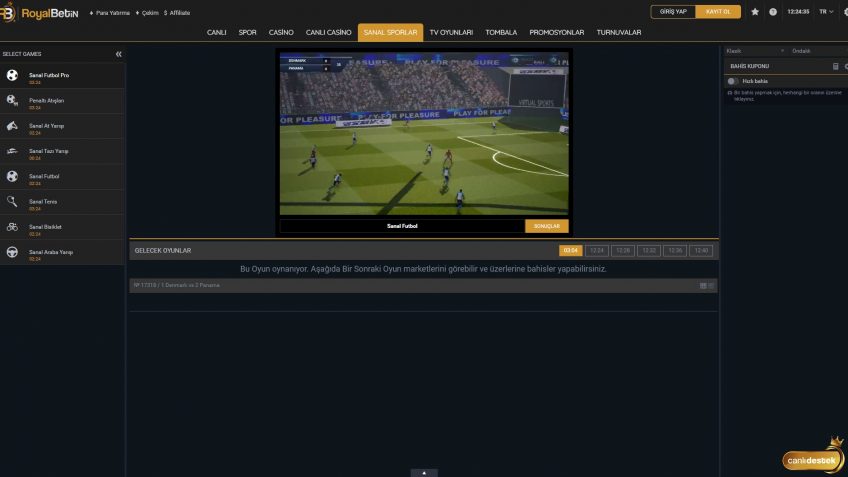848x477 pixels.
Task: Open the CASİNO menu tab
Action: pos(281,32)
